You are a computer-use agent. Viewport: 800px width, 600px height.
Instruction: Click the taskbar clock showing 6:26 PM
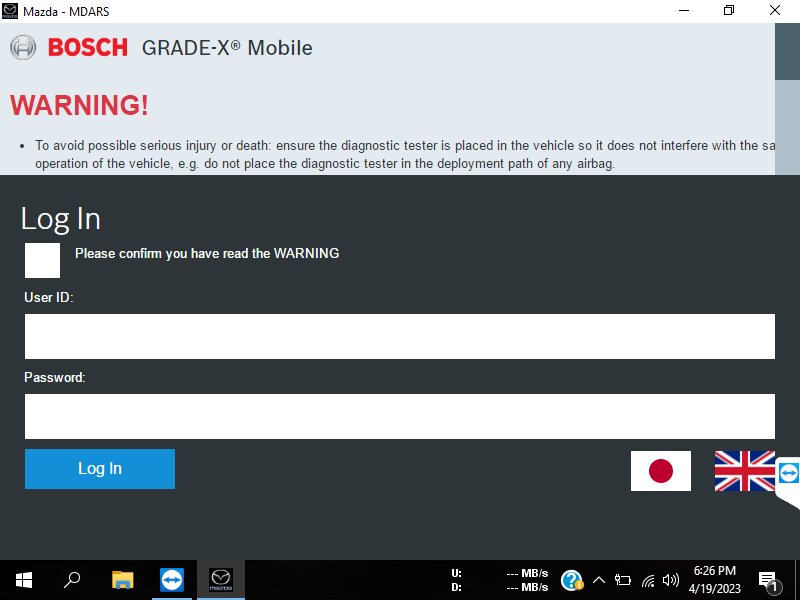point(712,580)
